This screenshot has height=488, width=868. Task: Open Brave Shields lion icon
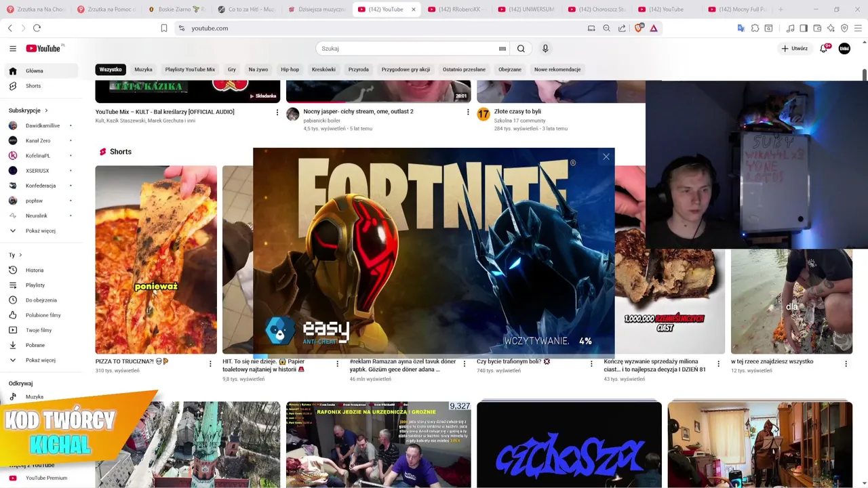(638, 28)
